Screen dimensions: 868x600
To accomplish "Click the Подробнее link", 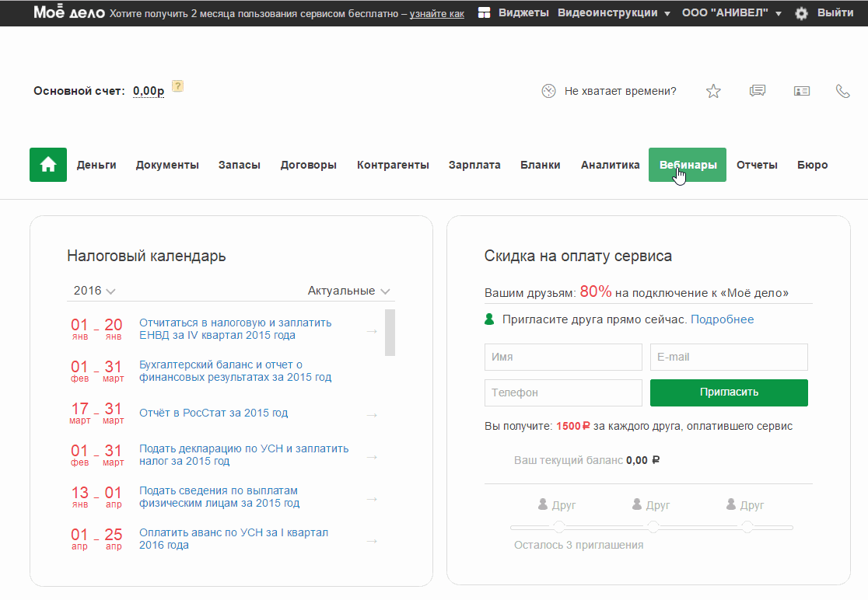I will click(722, 319).
